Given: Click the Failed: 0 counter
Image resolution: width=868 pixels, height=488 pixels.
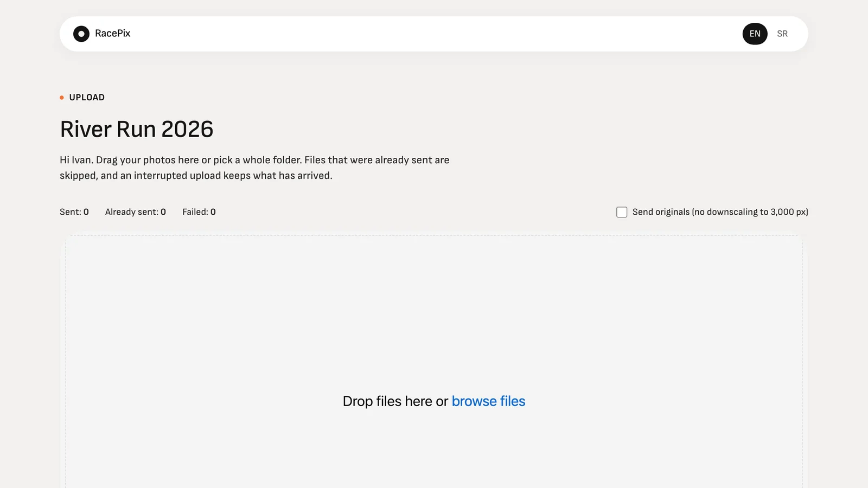Looking at the screenshot, I should pos(199,212).
